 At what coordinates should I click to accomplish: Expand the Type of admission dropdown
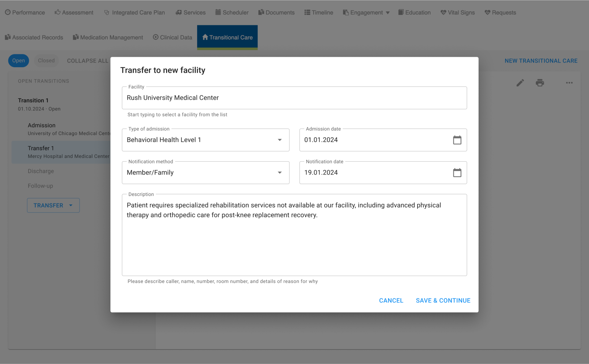205,140
